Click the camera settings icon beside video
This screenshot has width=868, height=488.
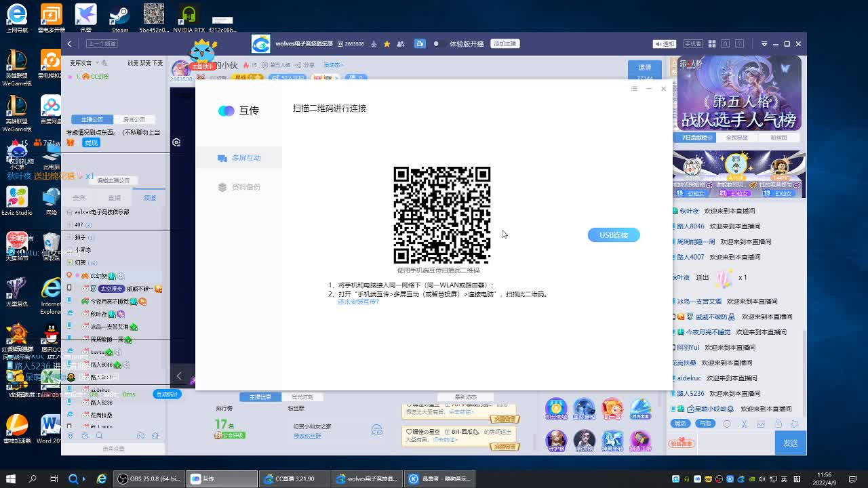pos(176,142)
